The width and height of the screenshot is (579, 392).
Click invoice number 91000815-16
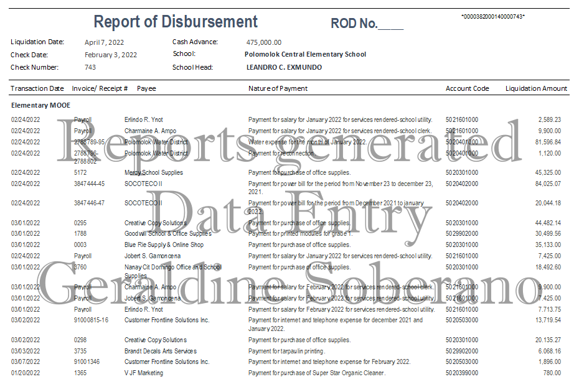click(91, 320)
